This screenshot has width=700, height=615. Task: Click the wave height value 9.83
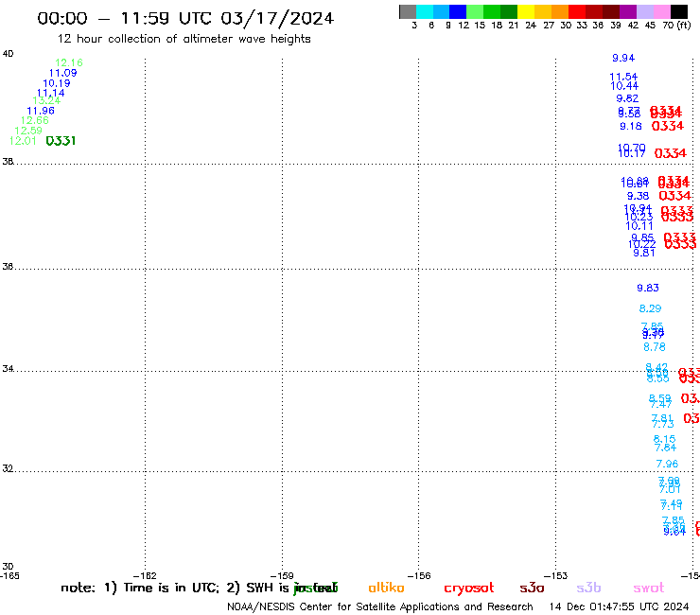648,288
